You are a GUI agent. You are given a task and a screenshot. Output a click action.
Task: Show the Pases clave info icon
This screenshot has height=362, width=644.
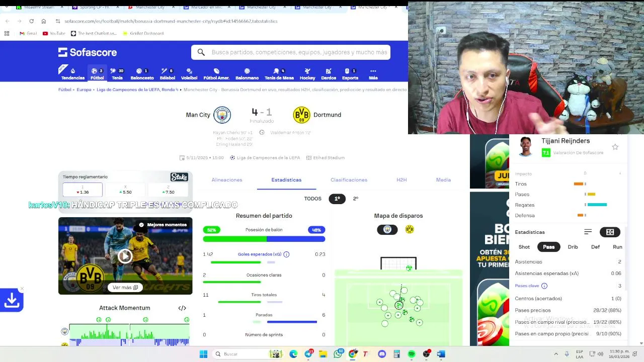544,286
